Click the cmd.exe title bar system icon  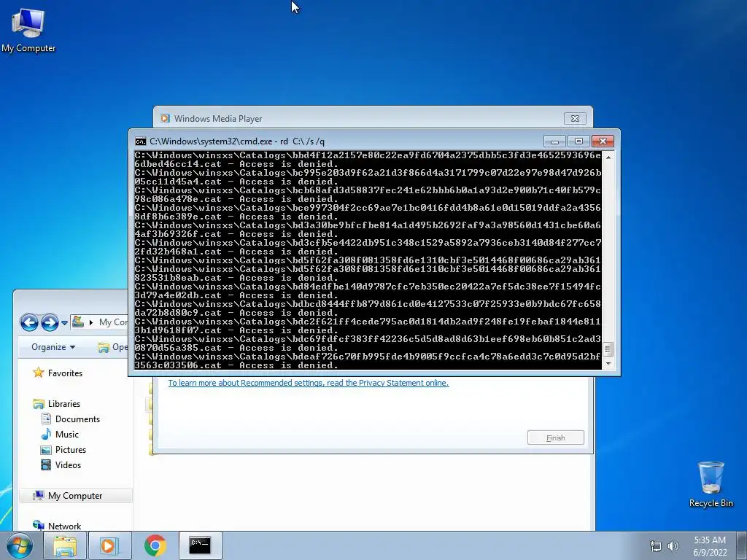[x=141, y=141]
